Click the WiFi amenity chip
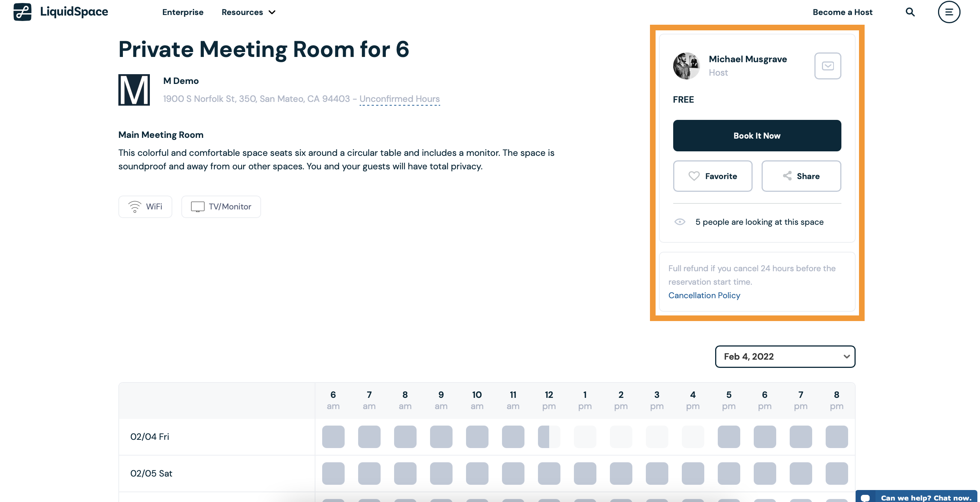The height and width of the screenshot is (502, 980). tap(145, 206)
